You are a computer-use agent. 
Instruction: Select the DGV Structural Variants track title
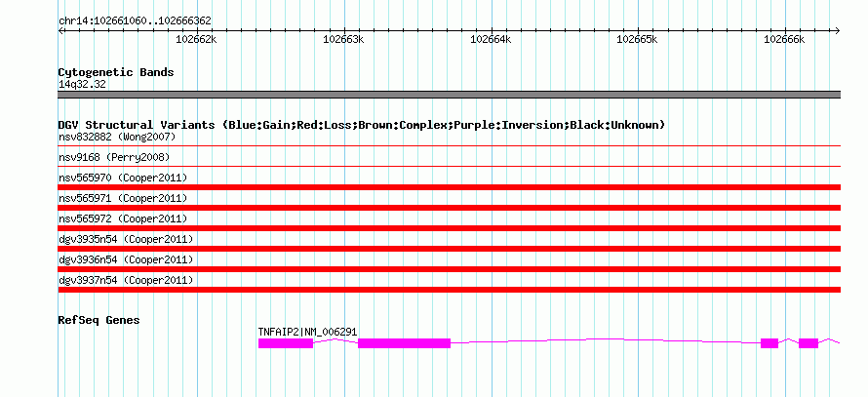click(362, 125)
